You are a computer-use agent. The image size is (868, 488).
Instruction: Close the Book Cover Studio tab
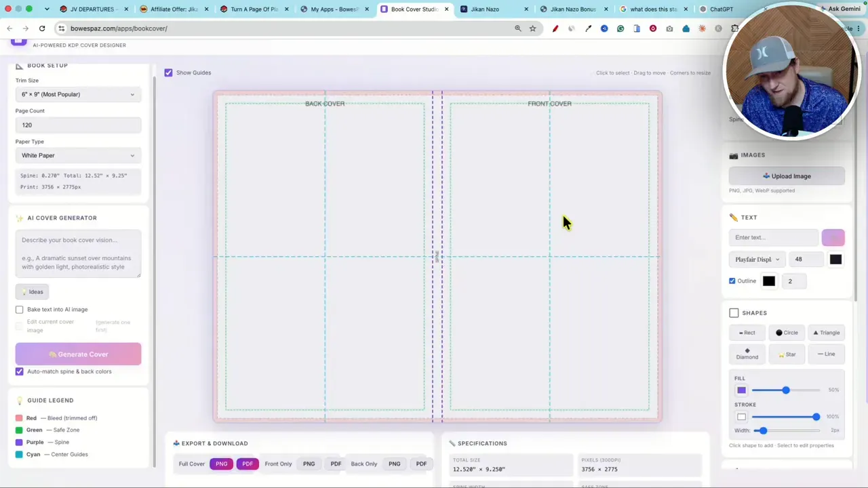[447, 9]
